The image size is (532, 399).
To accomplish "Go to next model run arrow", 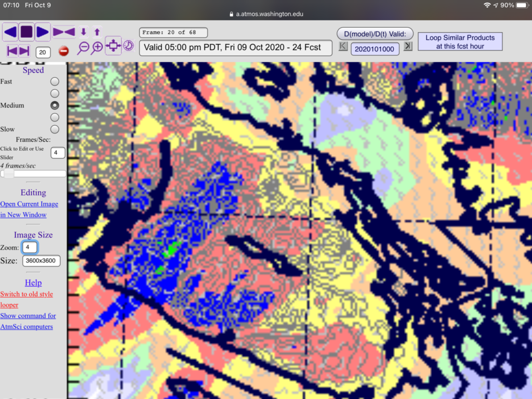I will 408,46.
